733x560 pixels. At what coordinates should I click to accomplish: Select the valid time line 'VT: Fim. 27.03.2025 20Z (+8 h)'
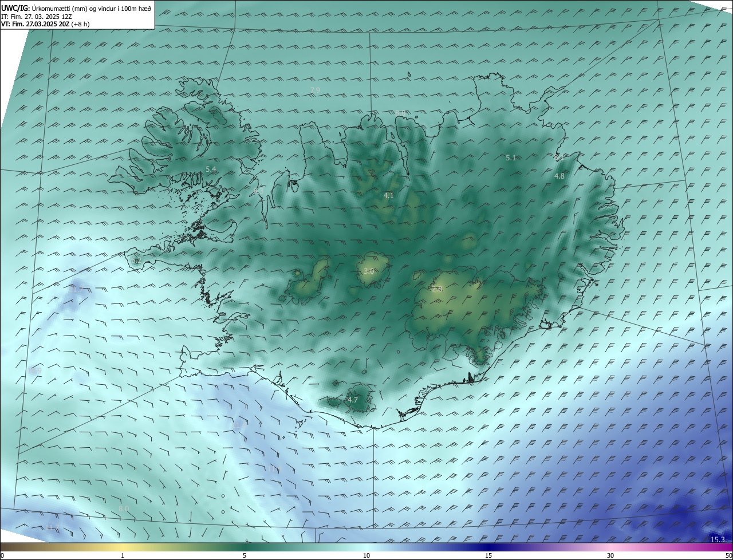[45, 24]
